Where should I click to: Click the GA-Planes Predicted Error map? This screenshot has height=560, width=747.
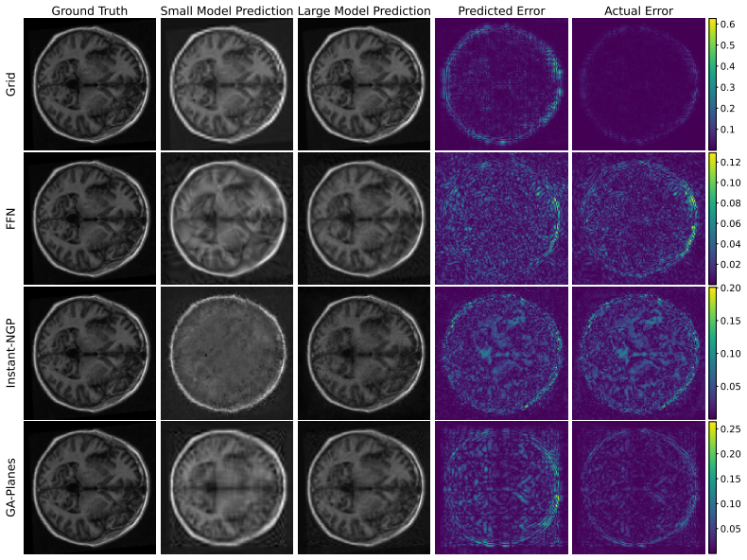(x=501, y=487)
